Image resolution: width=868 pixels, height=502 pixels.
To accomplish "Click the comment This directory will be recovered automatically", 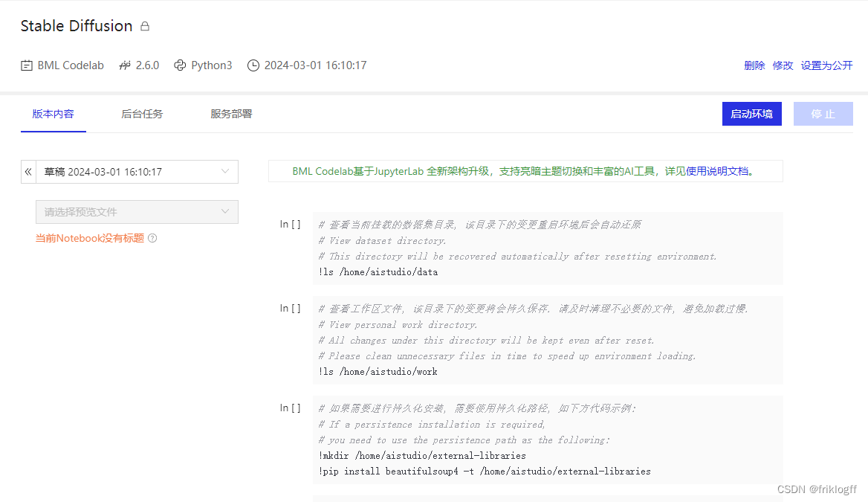I will [x=517, y=257].
